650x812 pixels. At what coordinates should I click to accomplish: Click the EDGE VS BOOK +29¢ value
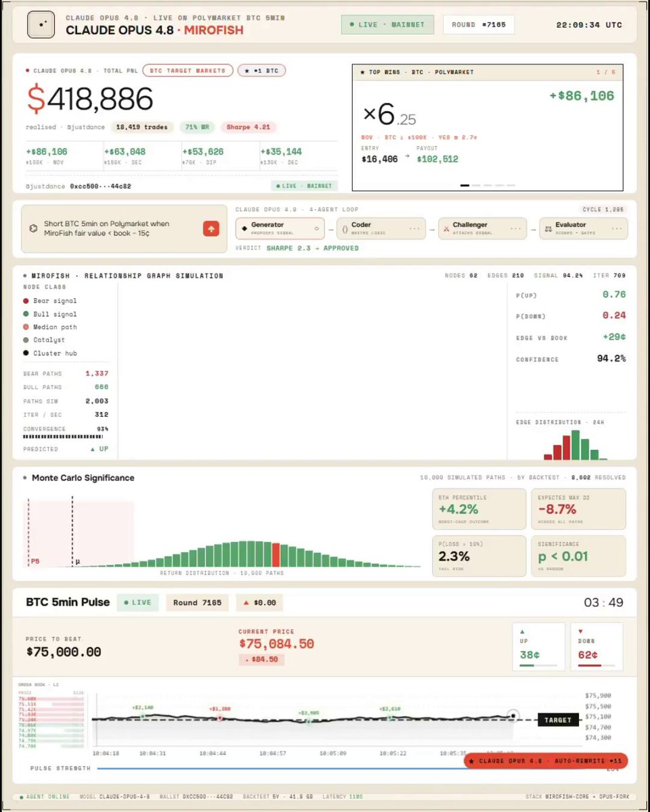pos(614,336)
